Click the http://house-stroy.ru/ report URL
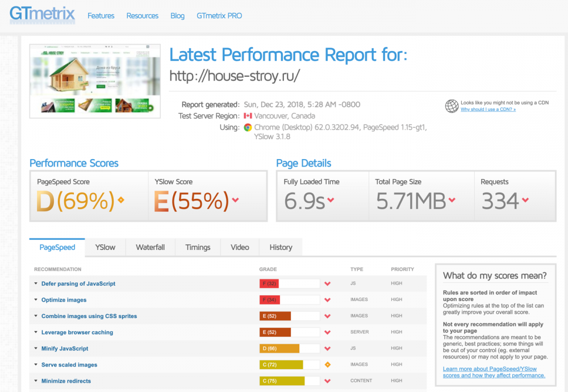This screenshot has height=392, width=568. [x=235, y=76]
